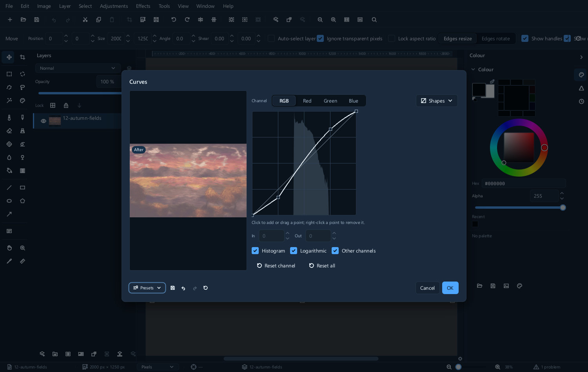Viewport: 588px width, 372px height.
Task: Click the Open file folder icon in the toolbar
Action: tap(23, 20)
